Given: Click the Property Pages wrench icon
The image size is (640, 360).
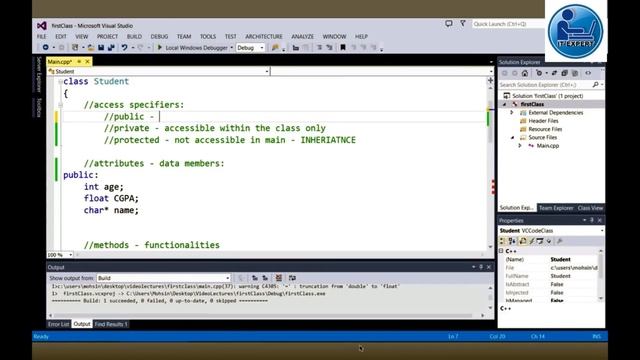Looking at the screenshot, I should [x=560, y=241].
